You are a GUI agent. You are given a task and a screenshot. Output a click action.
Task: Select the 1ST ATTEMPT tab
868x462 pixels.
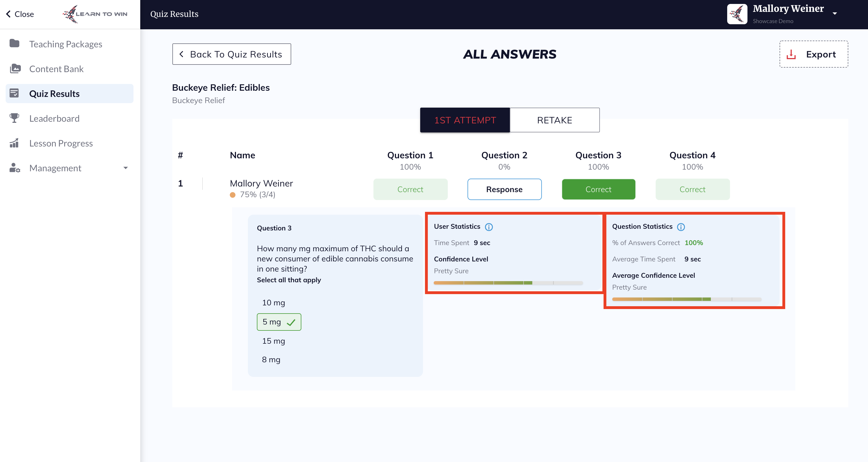(465, 120)
